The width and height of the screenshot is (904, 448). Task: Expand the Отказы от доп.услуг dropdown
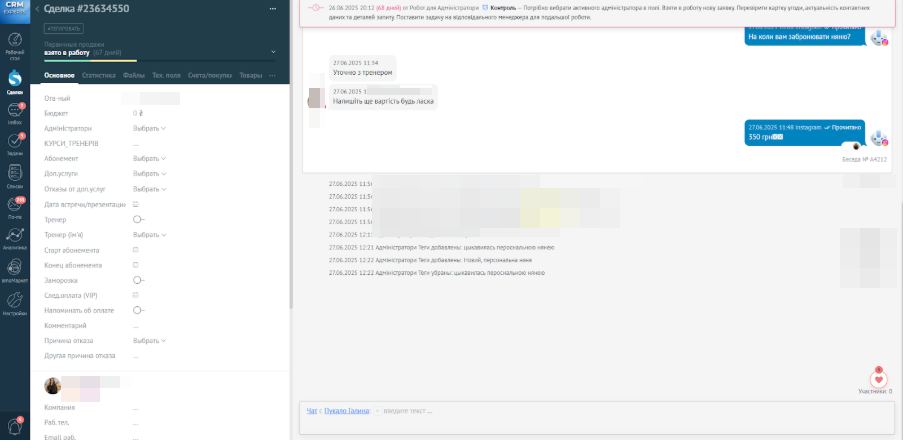[149, 189]
